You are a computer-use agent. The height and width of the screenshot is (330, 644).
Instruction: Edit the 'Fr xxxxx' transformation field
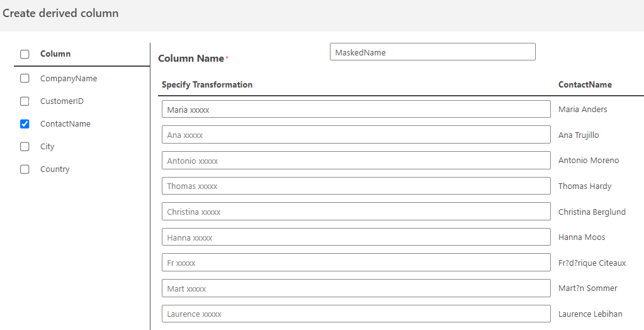(356, 263)
